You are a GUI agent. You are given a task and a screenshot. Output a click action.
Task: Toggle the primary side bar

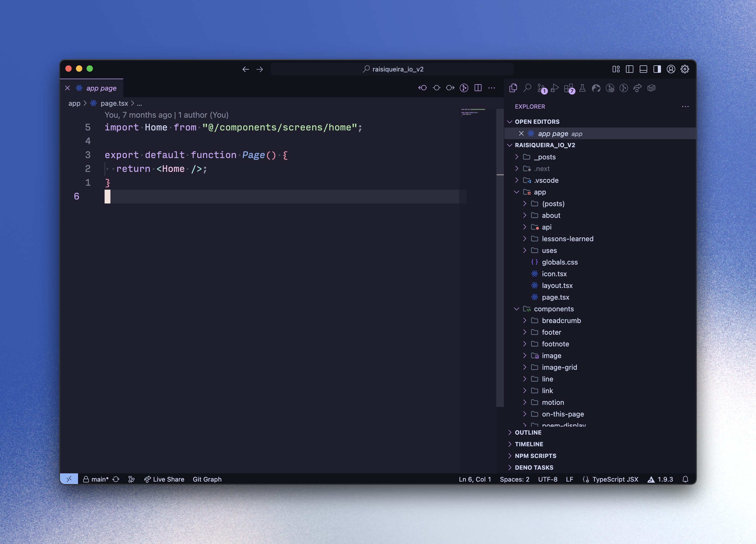(630, 69)
